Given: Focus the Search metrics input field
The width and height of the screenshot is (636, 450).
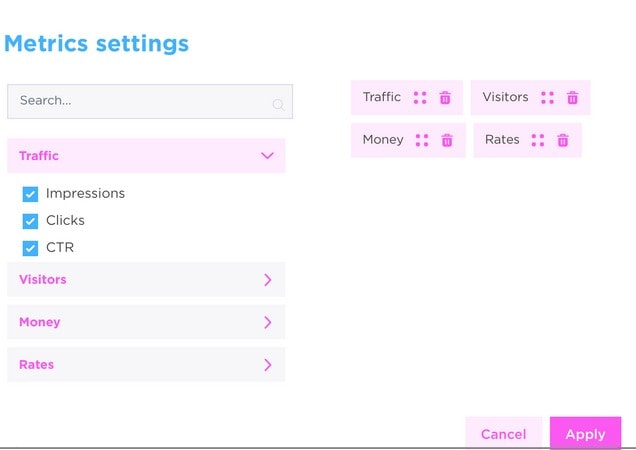Looking at the screenshot, I should click(140, 101).
